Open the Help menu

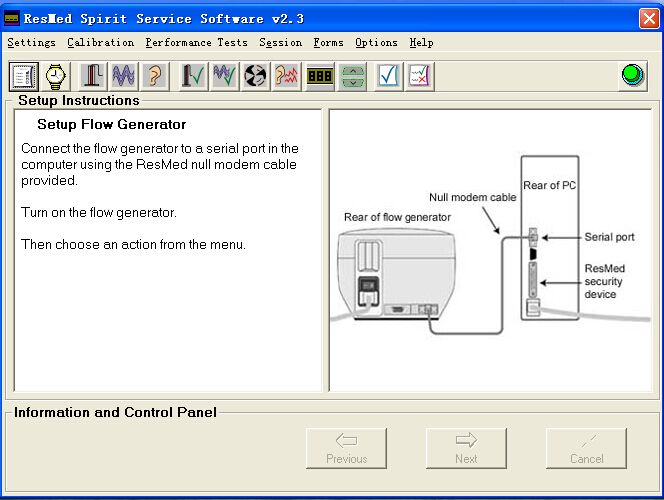tap(421, 43)
